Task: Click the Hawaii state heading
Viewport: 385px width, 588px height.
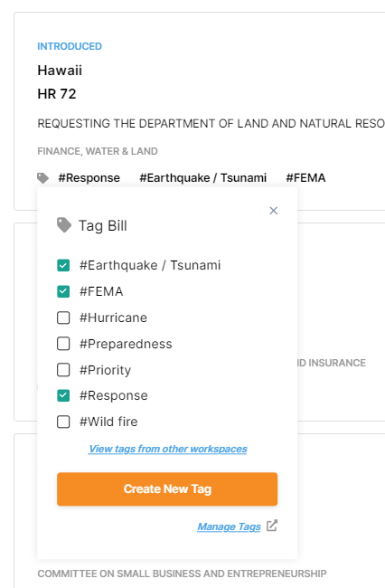Action: point(60,71)
